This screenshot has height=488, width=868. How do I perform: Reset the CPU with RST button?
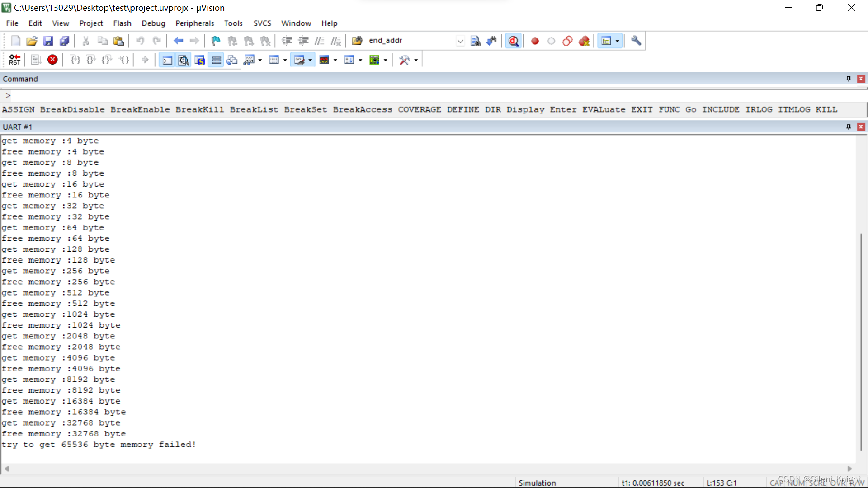pos(14,60)
